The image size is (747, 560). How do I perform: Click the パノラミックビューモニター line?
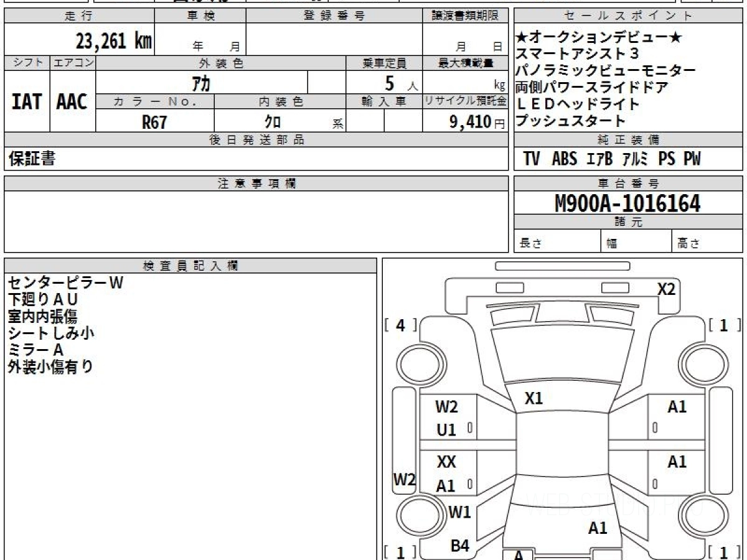(x=606, y=71)
